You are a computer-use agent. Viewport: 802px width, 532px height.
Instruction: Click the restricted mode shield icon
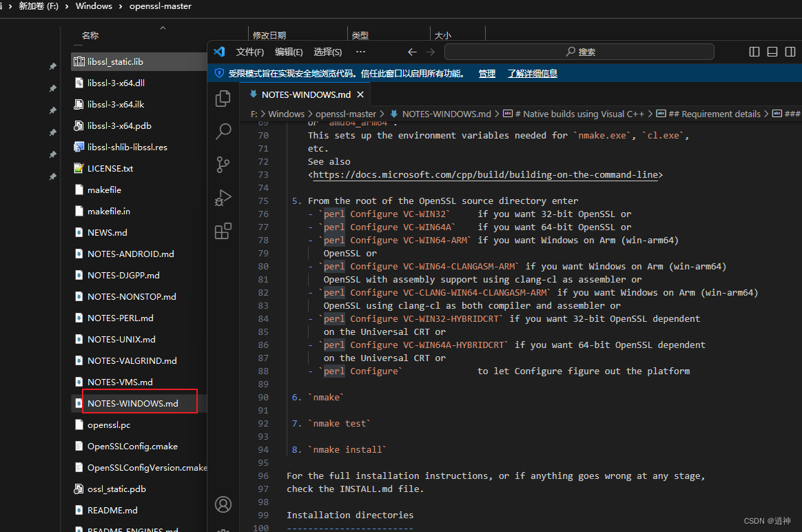219,73
